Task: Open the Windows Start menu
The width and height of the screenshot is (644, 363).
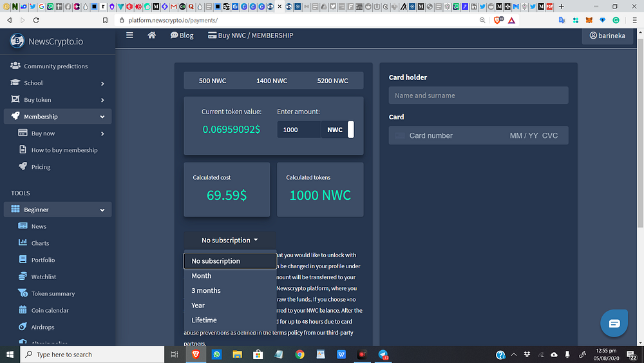Action: 10,355
